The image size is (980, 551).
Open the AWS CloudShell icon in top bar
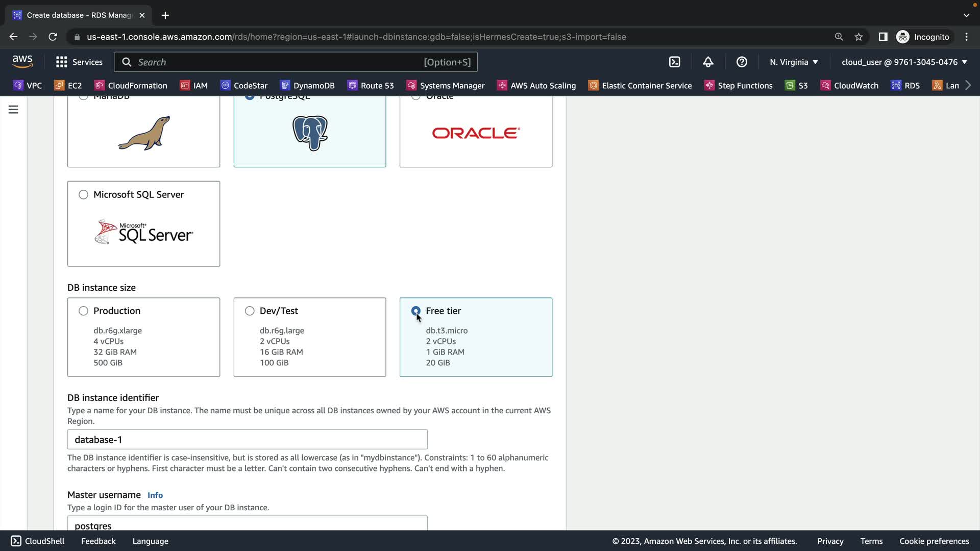coord(674,62)
